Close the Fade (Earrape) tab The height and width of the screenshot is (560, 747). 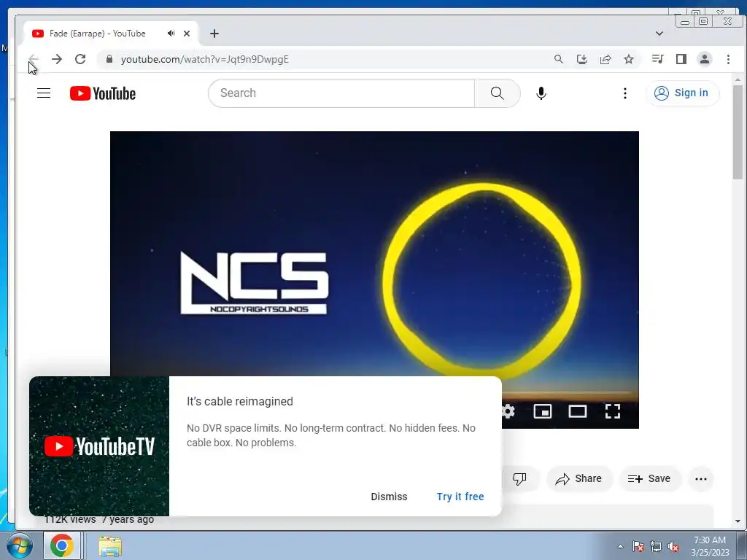click(187, 34)
